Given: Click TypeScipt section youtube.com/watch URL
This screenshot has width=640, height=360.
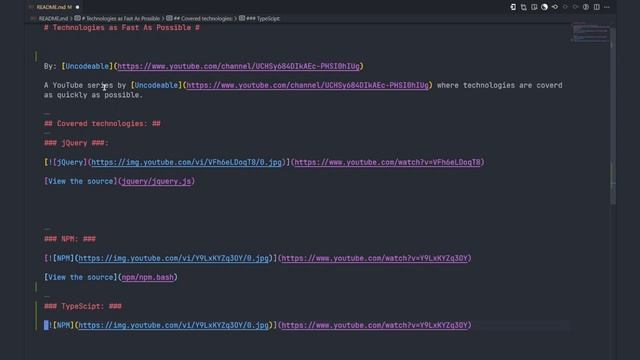Looking at the screenshot, I should 375,325.
